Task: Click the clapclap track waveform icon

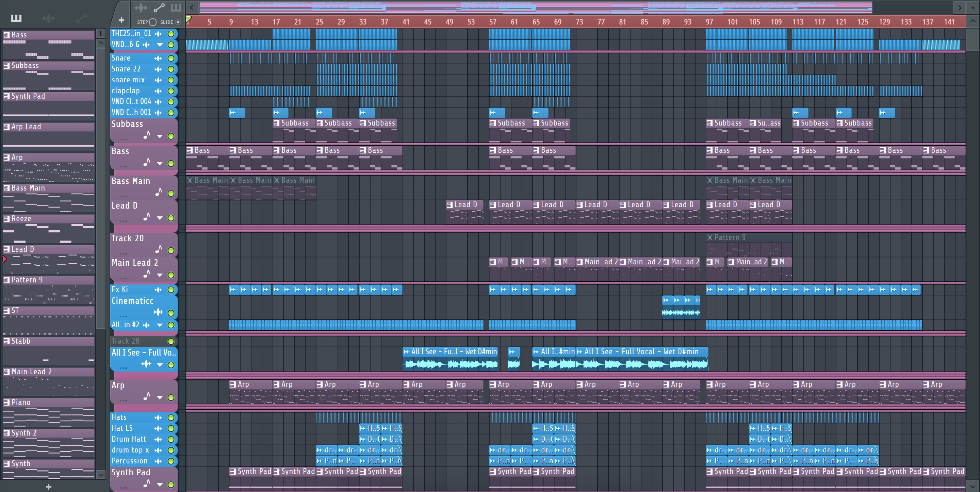Action: point(158,91)
